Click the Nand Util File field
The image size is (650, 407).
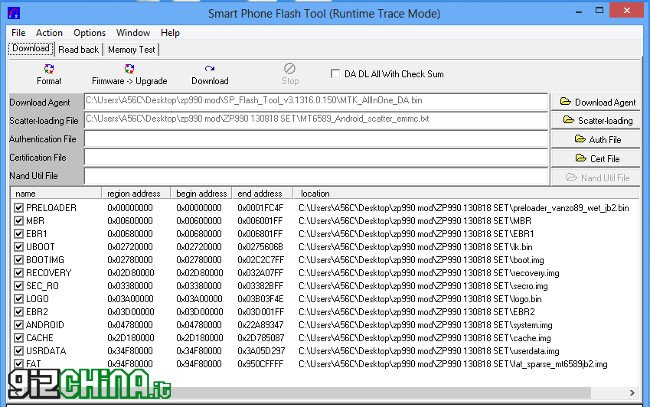pyautogui.click(x=316, y=176)
